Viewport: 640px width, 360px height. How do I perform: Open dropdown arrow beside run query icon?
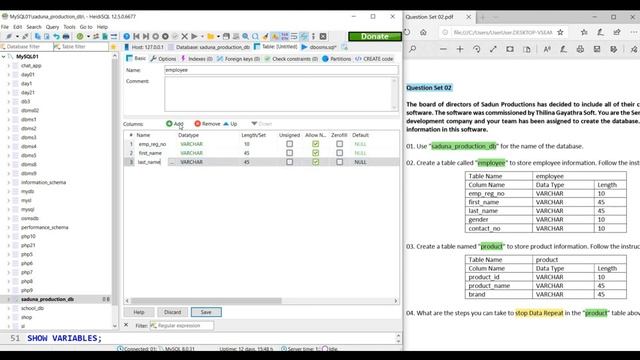tap(202, 36)
